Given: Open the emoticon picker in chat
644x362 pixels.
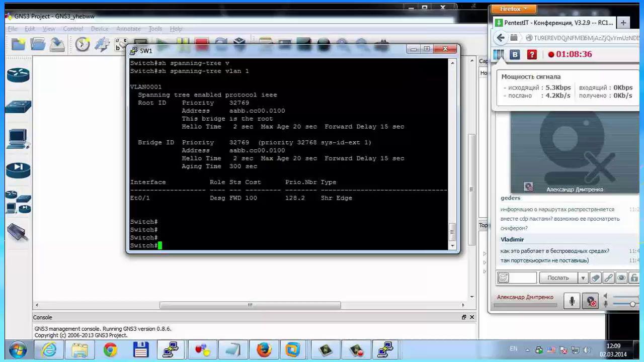Looking at the screenshot, I should coord(504,278).
